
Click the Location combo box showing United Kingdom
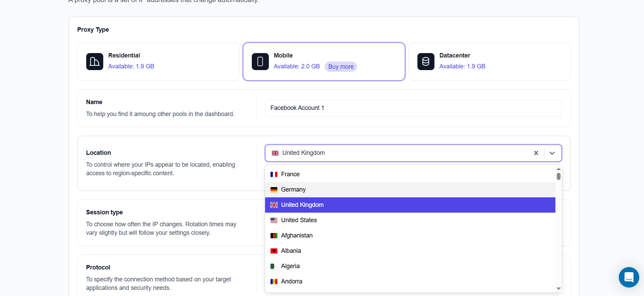click(x=413, y=153)
